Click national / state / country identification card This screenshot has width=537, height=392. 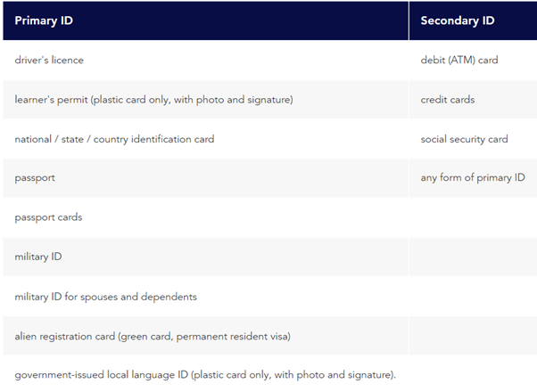(x=114, y=139)
